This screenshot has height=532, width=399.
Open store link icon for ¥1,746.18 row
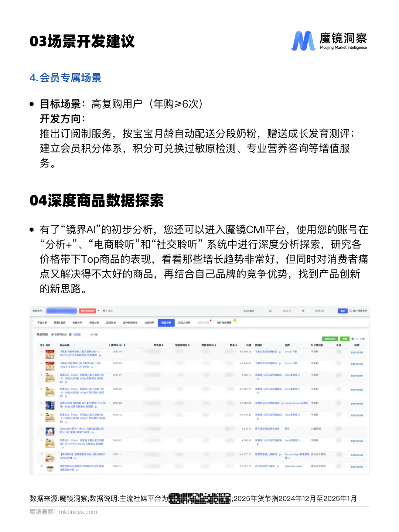point(280,352)
